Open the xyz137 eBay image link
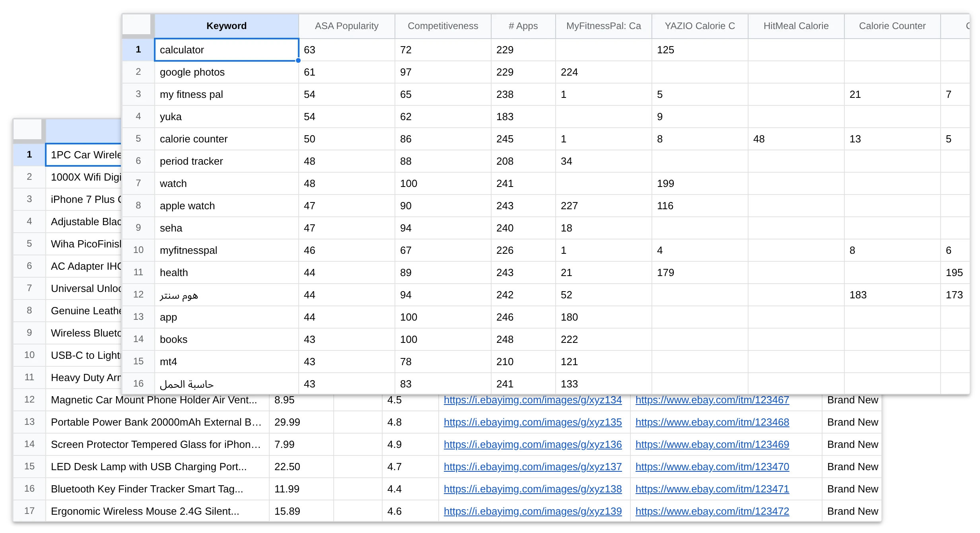980x533 pixels. tap(533, 467)
